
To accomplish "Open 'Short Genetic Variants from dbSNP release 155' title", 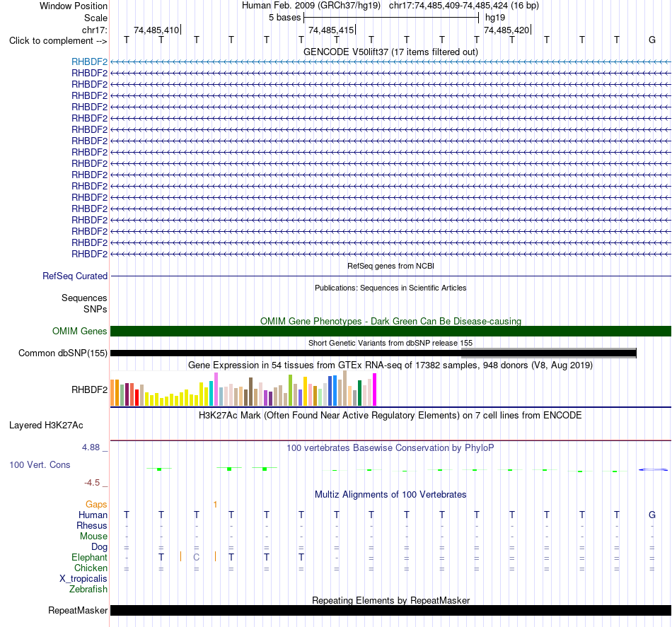I will click(x=390, y=343).
